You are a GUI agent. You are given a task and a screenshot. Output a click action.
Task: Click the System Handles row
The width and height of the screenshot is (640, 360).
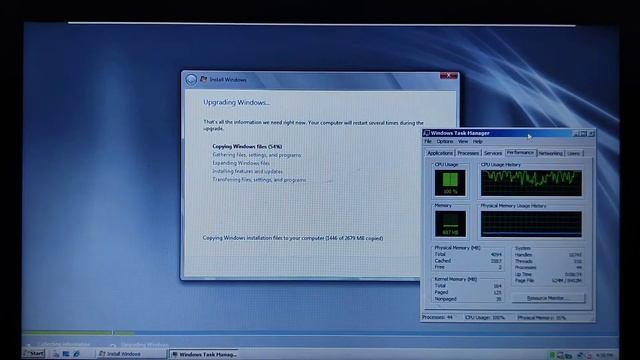pos(548,255)
